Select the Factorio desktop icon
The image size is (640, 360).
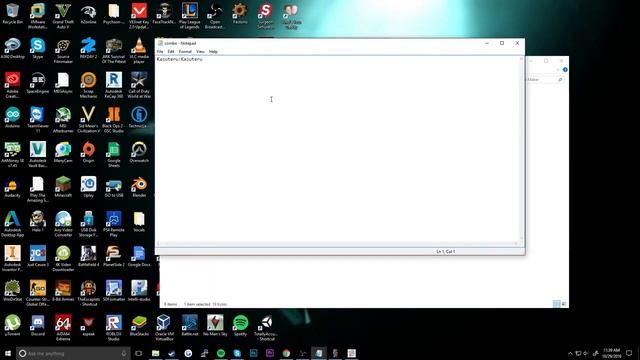pyautogui.click(x=240, y=15)
